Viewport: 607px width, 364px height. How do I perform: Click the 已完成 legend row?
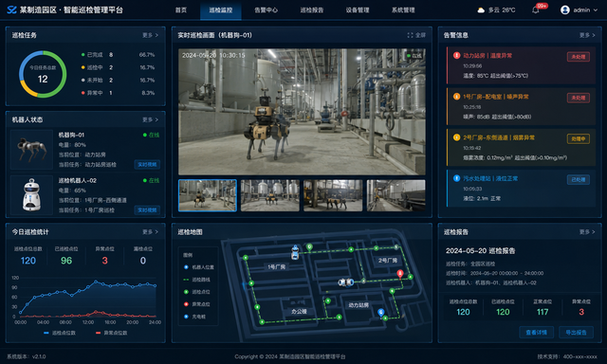pyautogui.click(x=118, y=55)
